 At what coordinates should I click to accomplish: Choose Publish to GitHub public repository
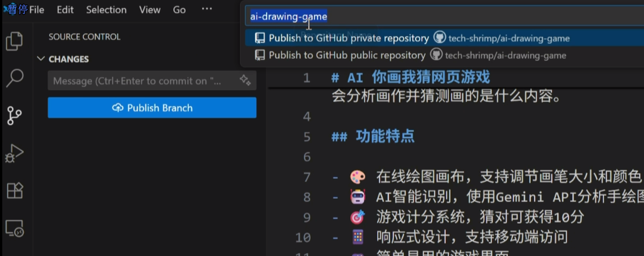(x=445, y=55)
